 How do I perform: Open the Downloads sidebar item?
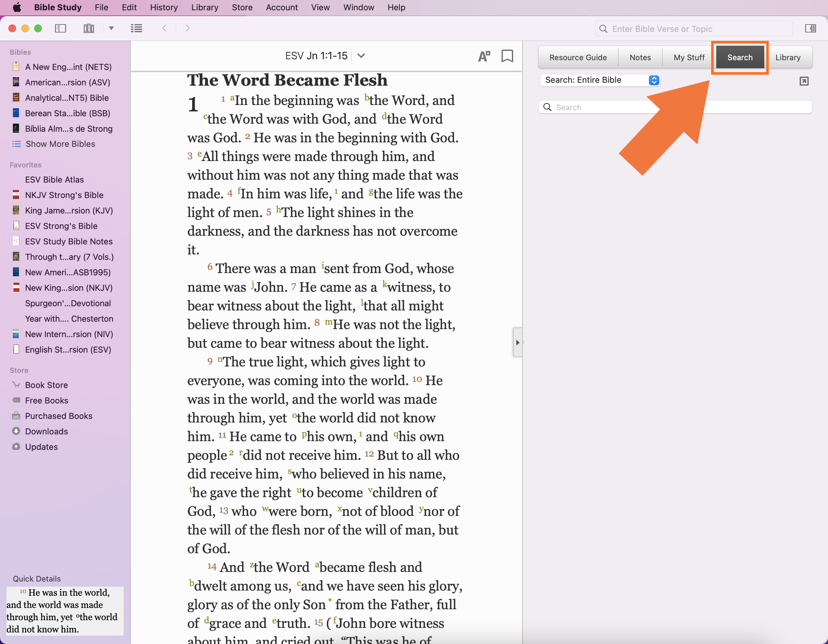(46, 431)
